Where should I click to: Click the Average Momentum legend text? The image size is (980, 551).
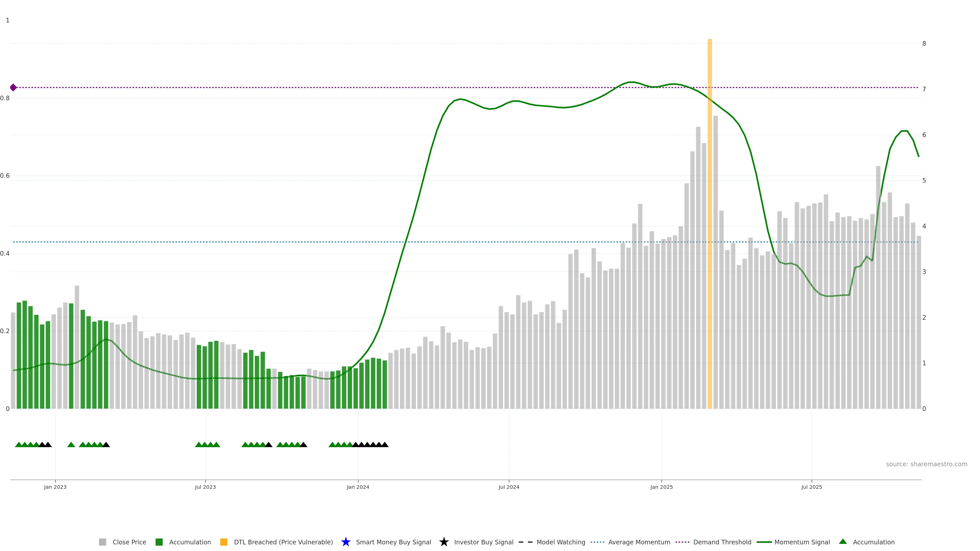(639, 542)
